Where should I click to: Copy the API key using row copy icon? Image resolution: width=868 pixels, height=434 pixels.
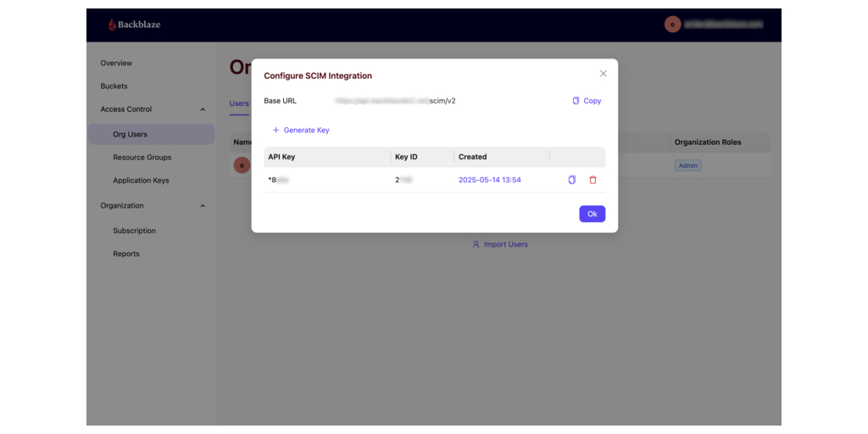pos(571,180)
